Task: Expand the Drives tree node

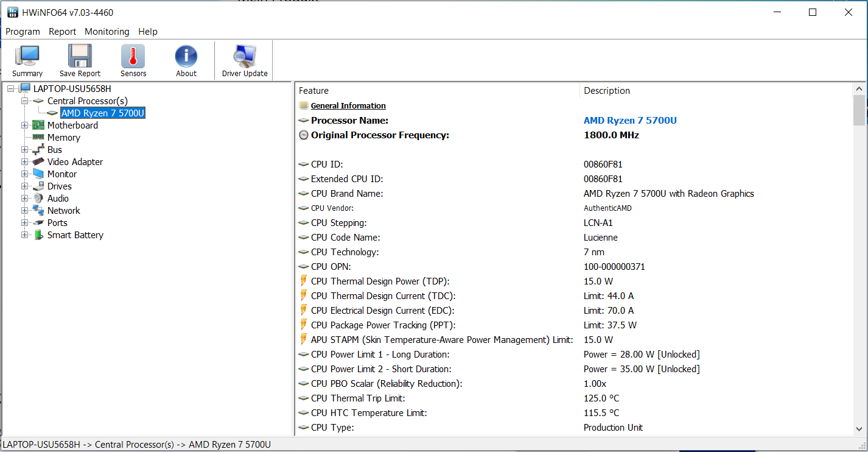Action: pyautogui.click(x=24, y=186)
